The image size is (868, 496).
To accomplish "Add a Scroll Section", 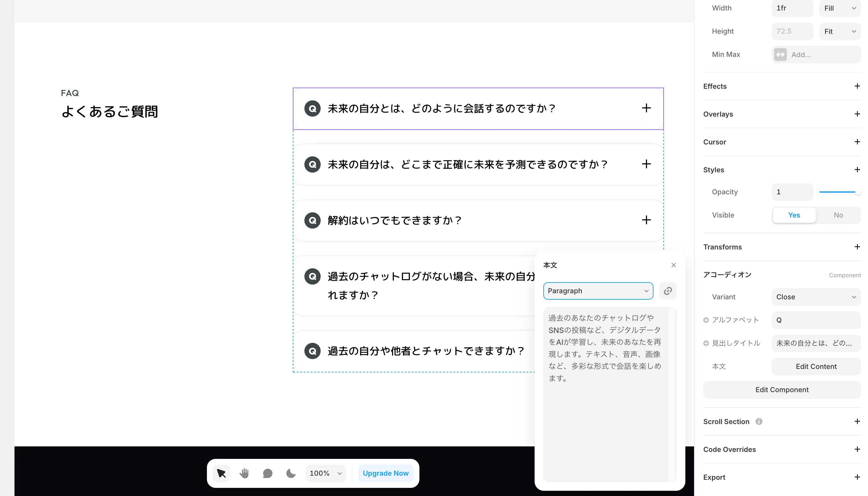I will (857, 421).
